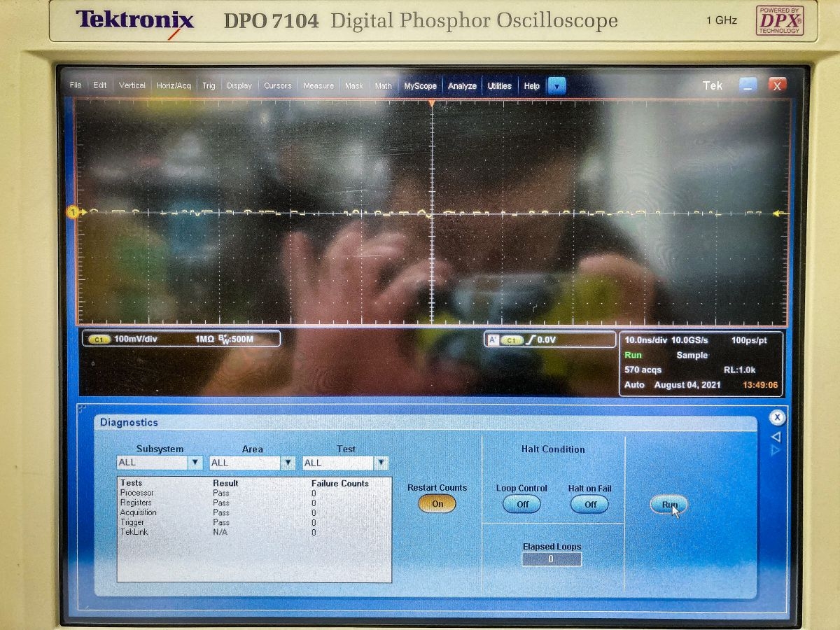Select the Acquisition test row
The height and width of the screenshot is (630, 840).
[253, 512]
